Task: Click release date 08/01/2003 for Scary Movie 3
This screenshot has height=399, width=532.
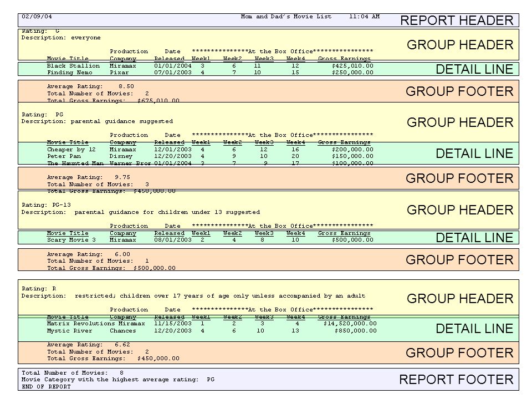Action: pos(173,240)
